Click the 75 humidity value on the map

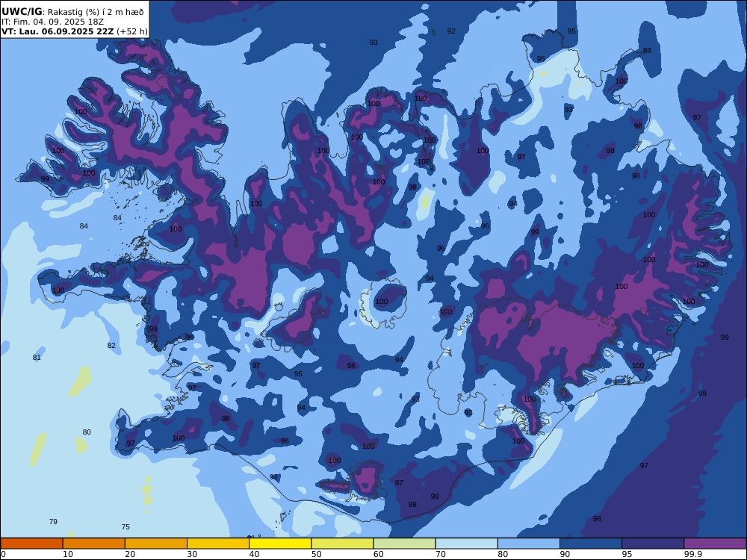125,526
